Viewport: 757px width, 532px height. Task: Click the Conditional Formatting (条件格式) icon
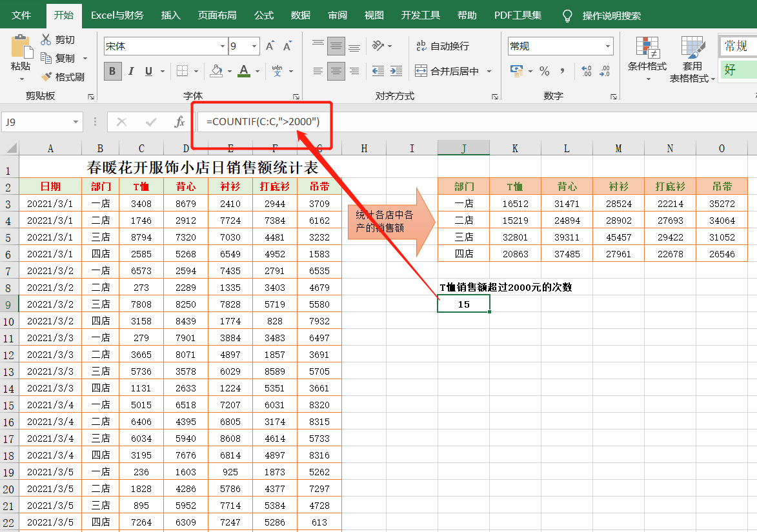pos(647,48)
